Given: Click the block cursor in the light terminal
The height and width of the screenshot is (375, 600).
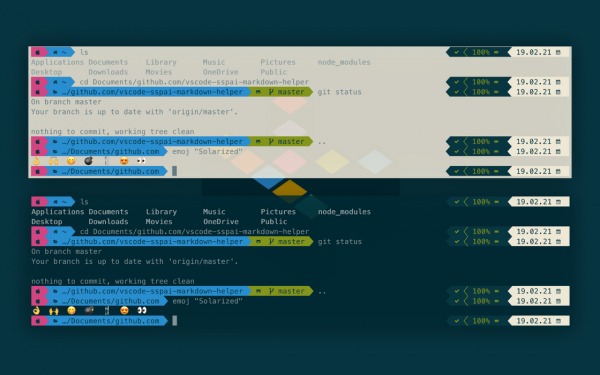Looking at the screenshot, I should click(x=174, y=171).
